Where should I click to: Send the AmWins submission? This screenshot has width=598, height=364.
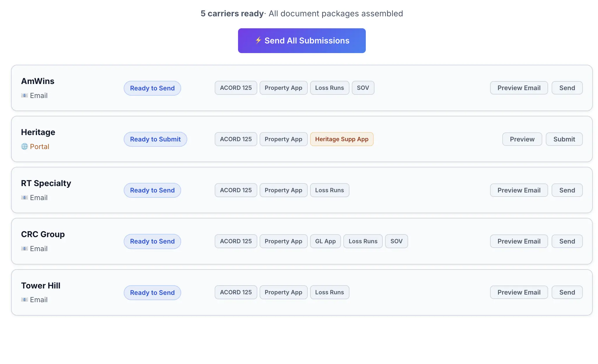click(x=567, y=88)
